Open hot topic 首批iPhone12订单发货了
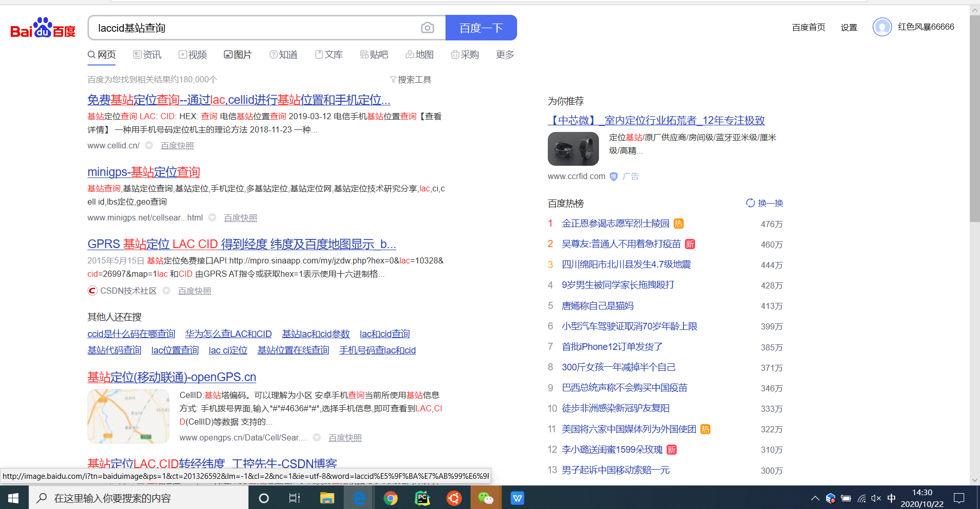980x509 pixels. point(612,347)
